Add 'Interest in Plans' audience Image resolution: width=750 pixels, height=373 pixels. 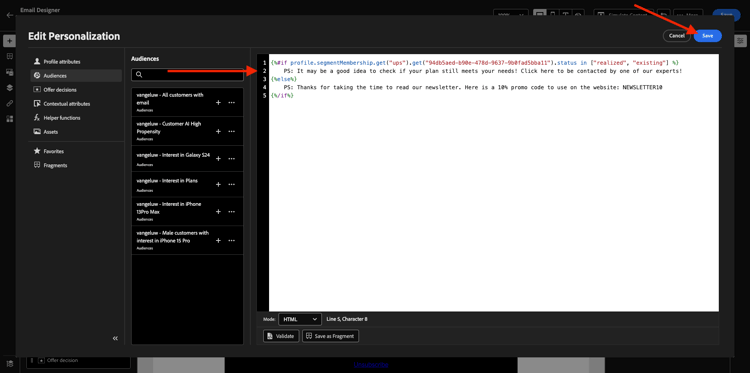point(218,185)
